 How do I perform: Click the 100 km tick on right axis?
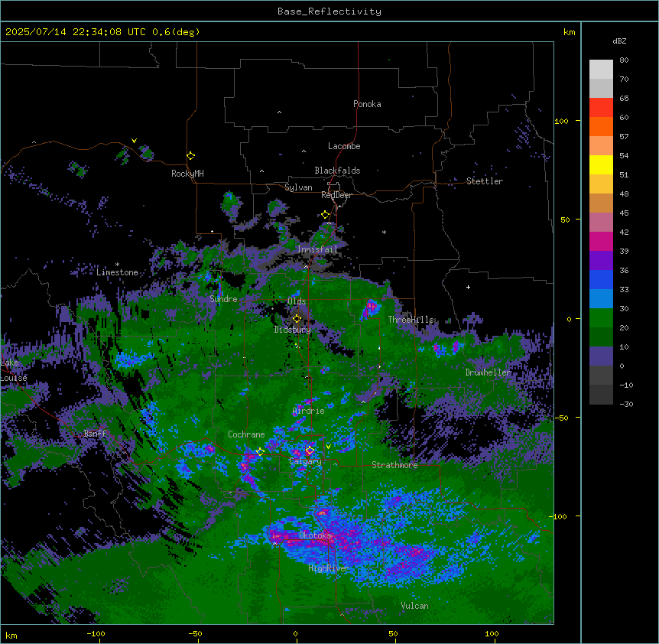point(561,121)
